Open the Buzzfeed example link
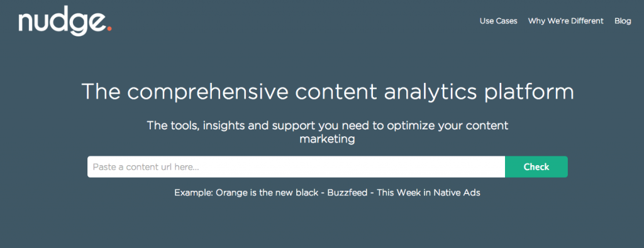This screenshot has height=248, width=644. point(347,193)
